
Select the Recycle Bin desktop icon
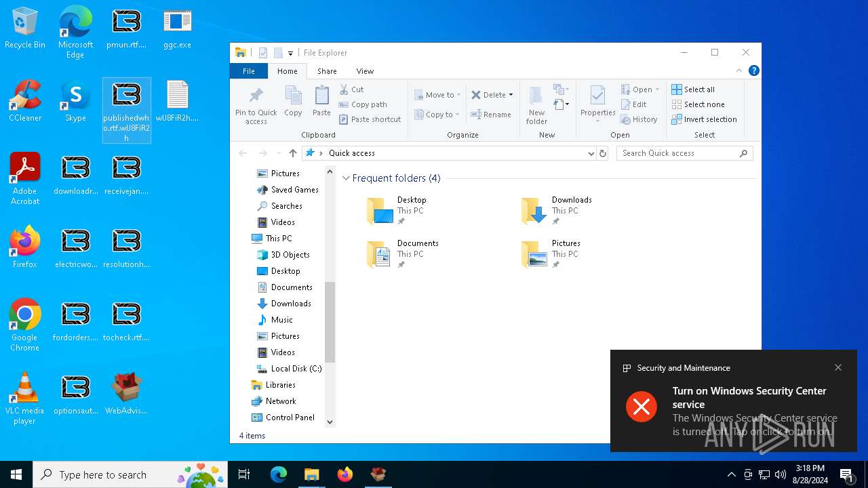pyautogui.click(x=25, y=28)
